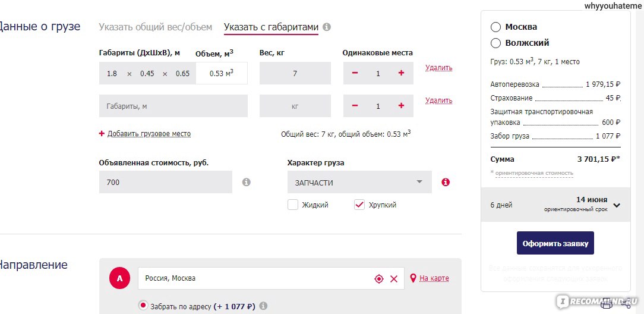The height and width of the screenshot is (314, 644).
Task: Increase identical places in first row
Action: coord(401,73)
